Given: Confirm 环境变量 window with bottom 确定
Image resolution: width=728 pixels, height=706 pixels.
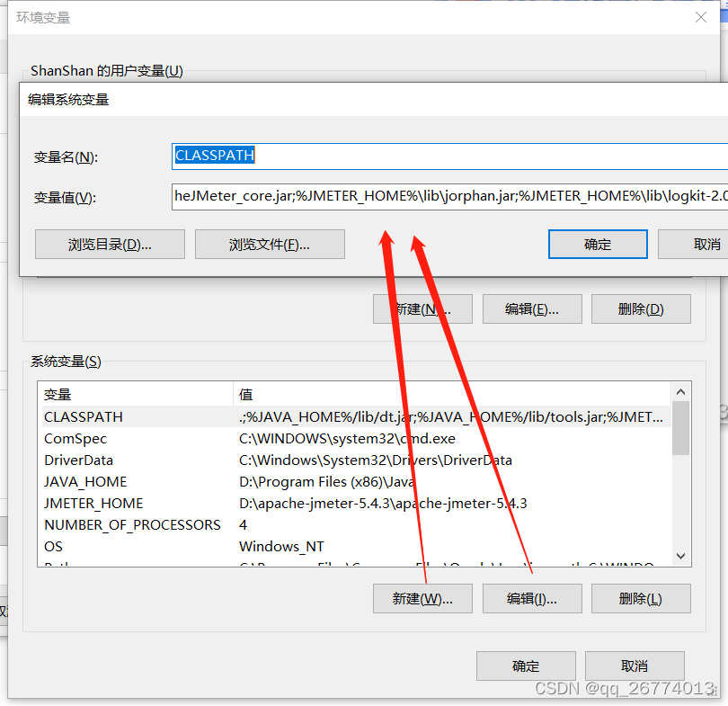Looking at the screenshot, I should [526, 666].
